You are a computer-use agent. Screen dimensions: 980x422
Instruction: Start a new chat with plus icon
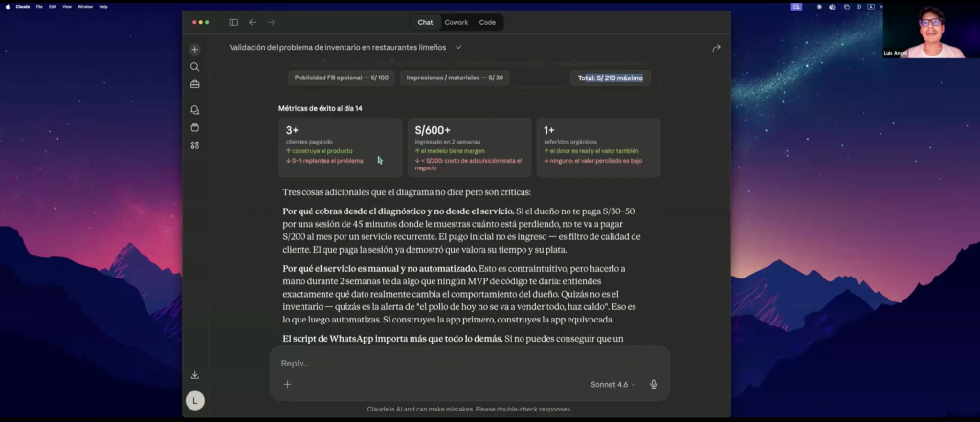(195, 50)
